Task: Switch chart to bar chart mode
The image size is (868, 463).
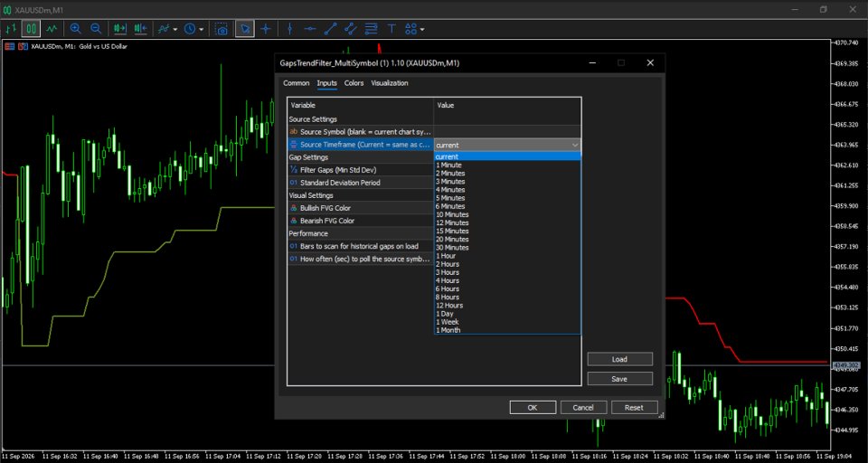Action: [x=11, y=28]
